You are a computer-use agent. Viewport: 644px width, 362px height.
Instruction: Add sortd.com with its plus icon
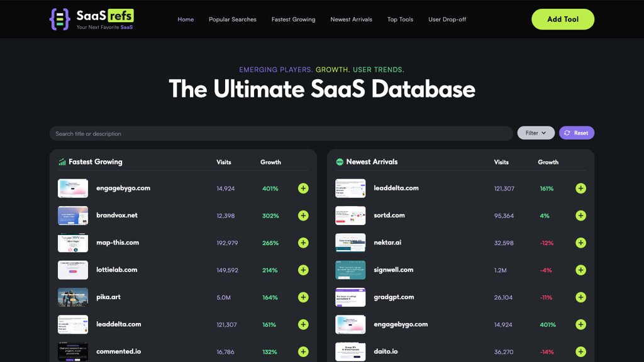pyautogui.click(x=580, y=216)
